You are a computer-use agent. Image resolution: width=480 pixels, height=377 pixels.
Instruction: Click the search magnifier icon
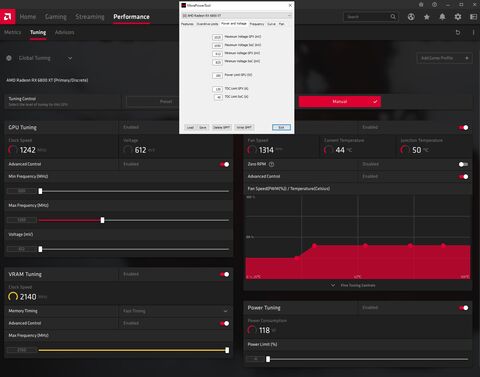[393, 17]
